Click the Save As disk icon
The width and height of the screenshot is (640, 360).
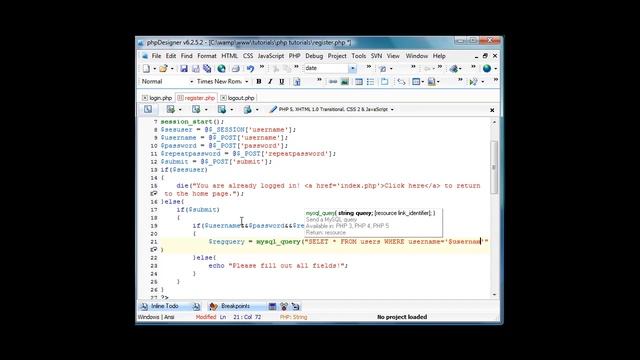click(196, 69)
